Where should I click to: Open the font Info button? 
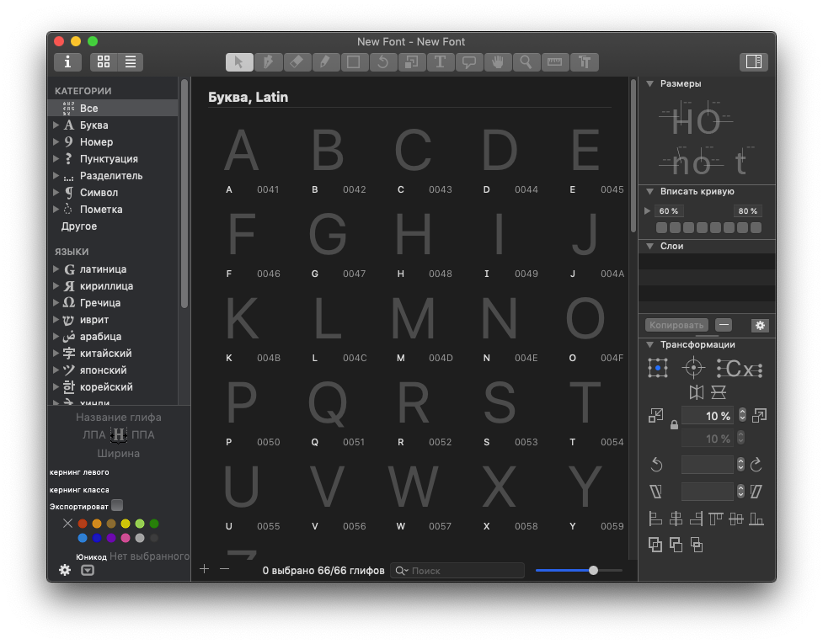coord(68,61)
